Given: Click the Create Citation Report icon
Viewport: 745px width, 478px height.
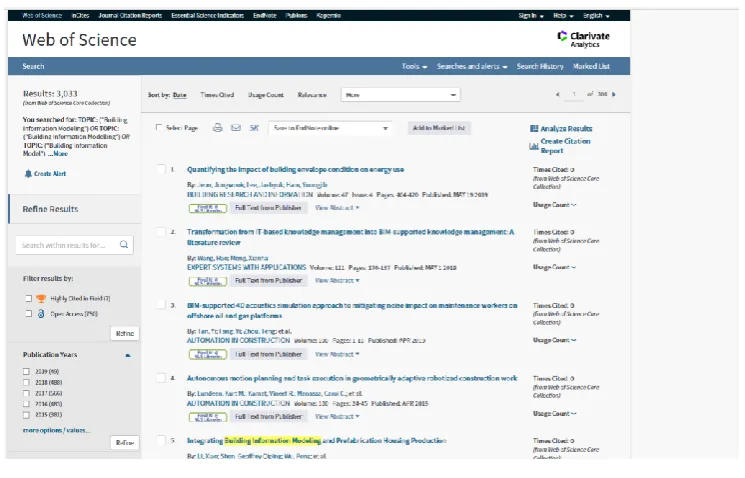Looking at the screenshot, I should click(x=534, y=146).
